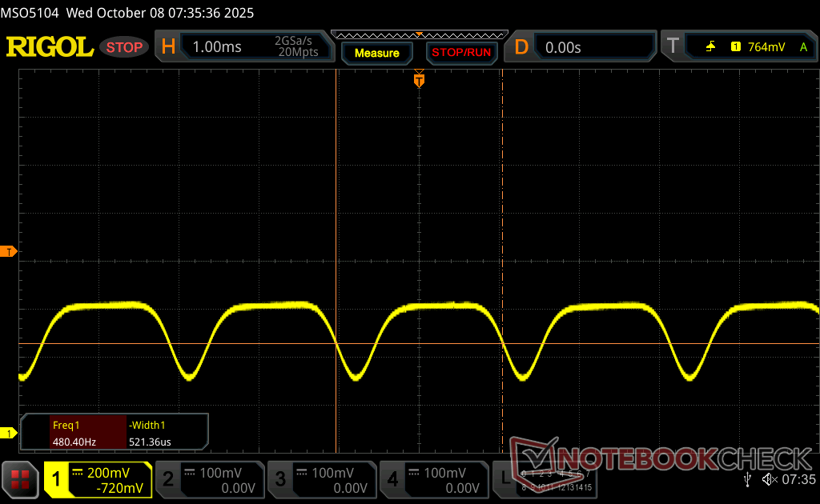Mute sound via the speaker icon

click(x=769, y=479)
